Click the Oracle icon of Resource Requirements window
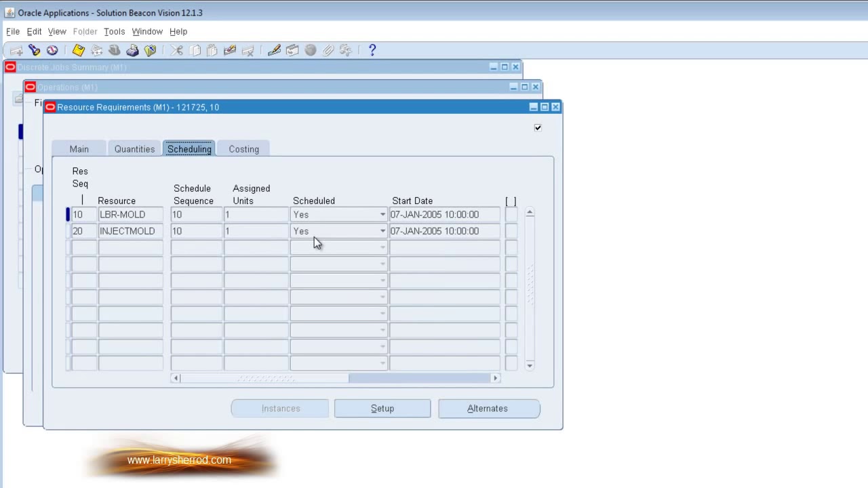This screenshot has height=488, width=868. tap(50, 107)
